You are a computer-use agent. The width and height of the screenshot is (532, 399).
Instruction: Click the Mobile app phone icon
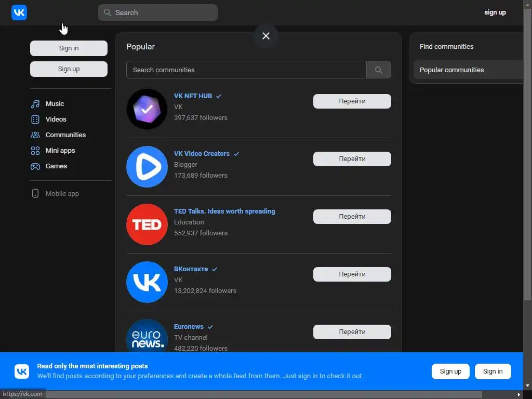(35, 193)
